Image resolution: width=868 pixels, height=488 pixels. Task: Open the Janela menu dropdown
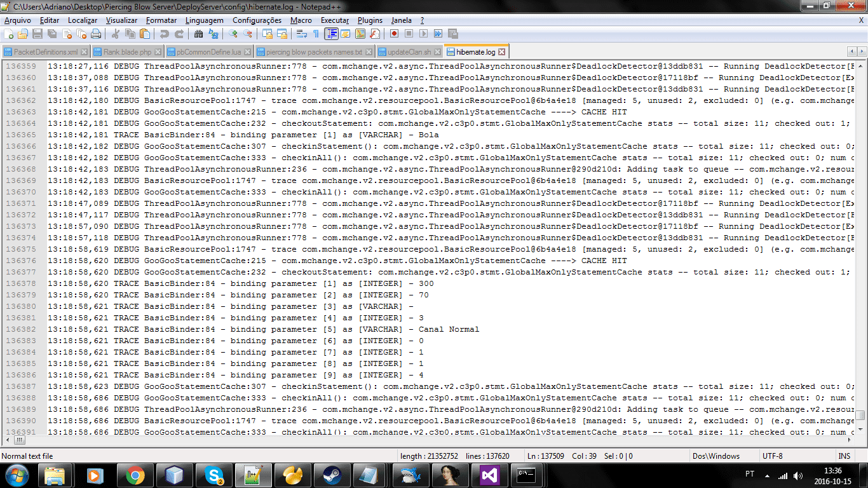click(401, 20)
